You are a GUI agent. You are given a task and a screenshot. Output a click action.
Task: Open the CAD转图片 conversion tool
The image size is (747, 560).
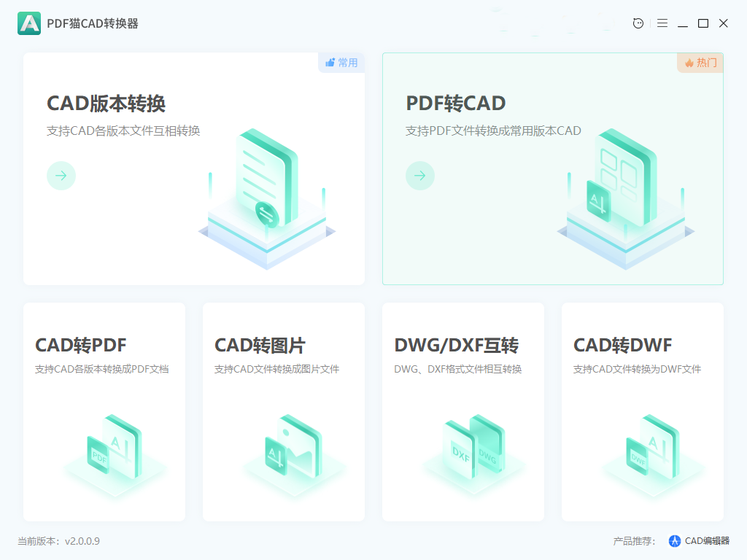(283, 411)
